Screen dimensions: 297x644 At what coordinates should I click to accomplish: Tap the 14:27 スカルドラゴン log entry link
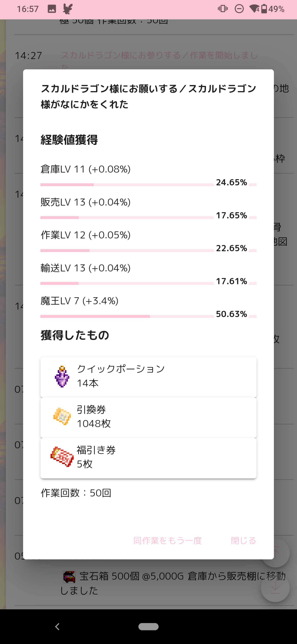pos(159,56)
